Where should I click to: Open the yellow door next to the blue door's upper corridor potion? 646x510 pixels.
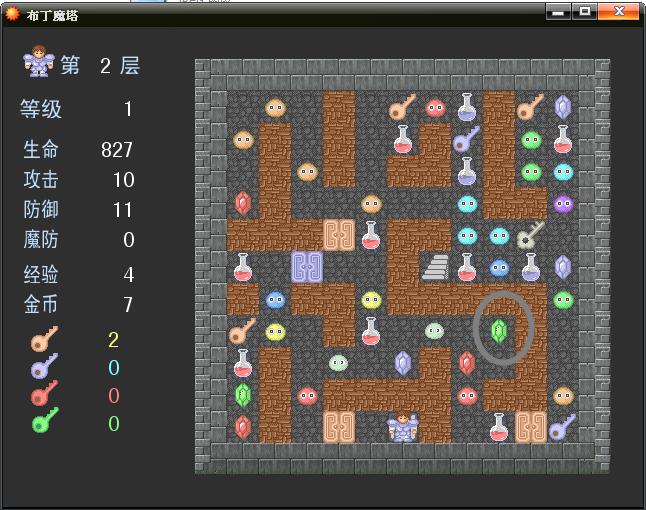point(339,236)
